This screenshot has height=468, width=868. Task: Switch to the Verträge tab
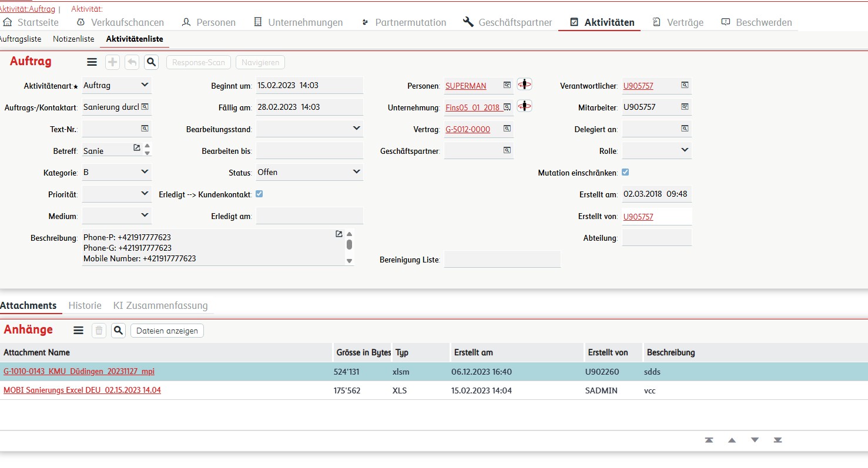click(x=678, y=22)
